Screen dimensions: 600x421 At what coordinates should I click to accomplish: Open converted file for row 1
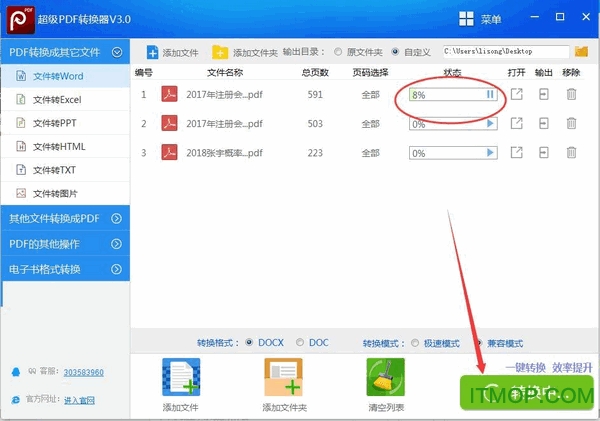point(517,94)
